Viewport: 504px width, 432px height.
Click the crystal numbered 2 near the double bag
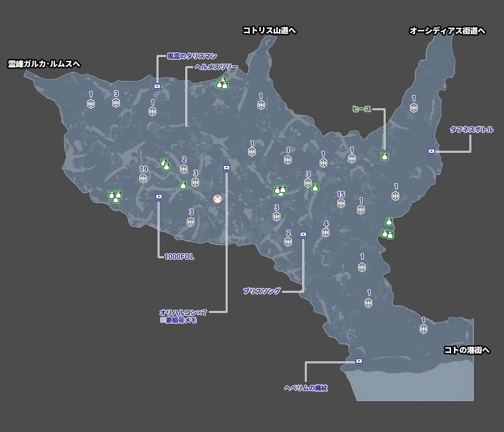coord(184,168)
